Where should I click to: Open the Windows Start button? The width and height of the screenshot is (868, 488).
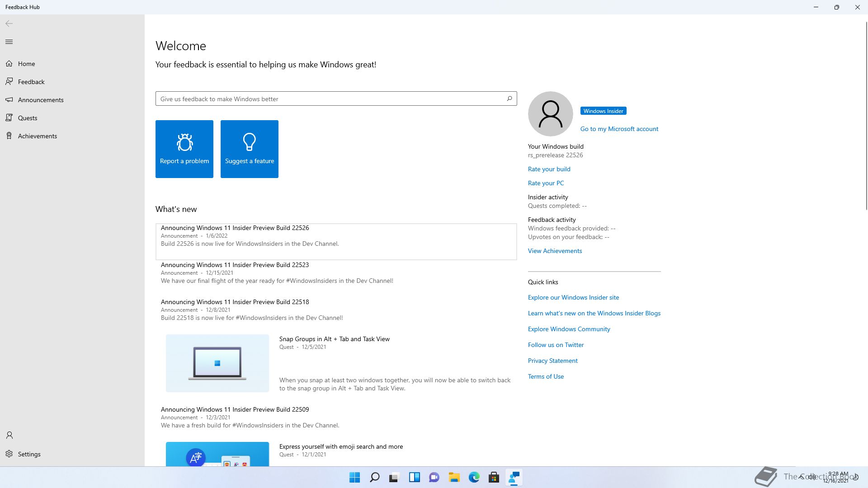pos(355,477)
